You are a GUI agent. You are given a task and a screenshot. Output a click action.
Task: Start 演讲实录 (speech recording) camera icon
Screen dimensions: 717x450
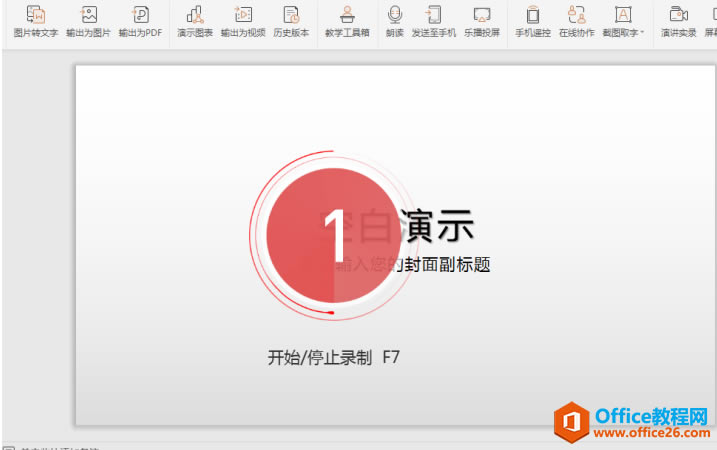(x=679, y=21)
